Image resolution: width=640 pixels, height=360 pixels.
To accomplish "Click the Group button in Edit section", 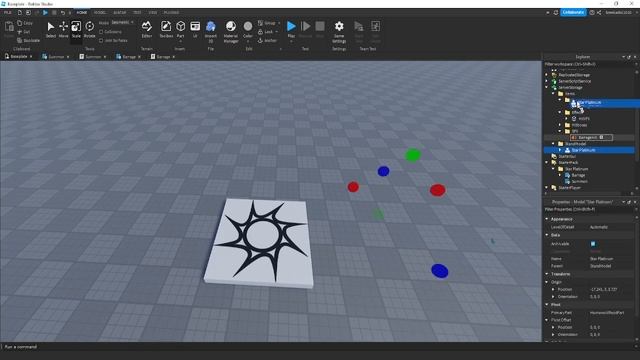I will (267, 23).
